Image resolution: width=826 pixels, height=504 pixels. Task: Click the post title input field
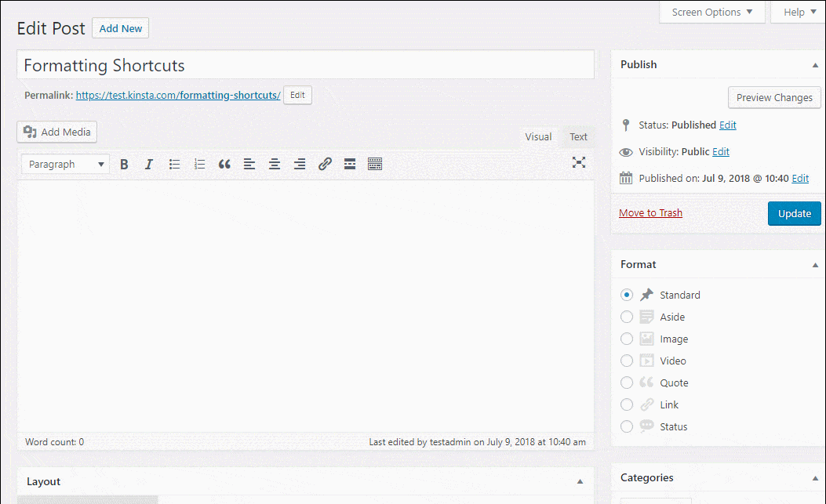(304, 64)
